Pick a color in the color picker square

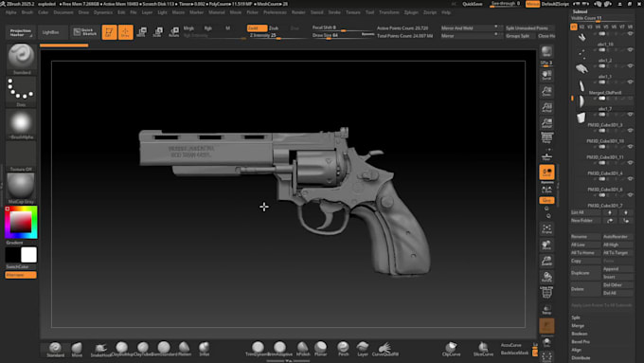[21, 222]
